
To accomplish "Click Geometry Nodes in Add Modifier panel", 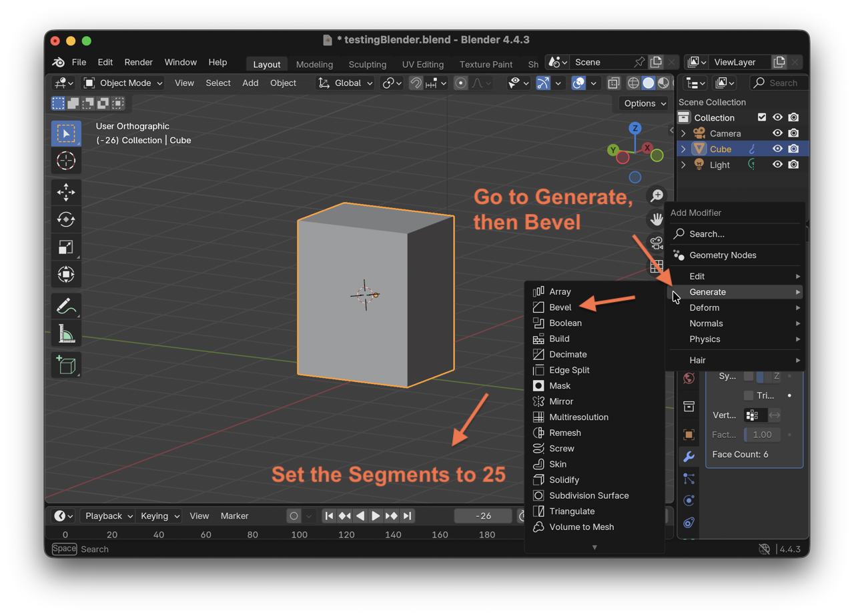I will 724,255.
